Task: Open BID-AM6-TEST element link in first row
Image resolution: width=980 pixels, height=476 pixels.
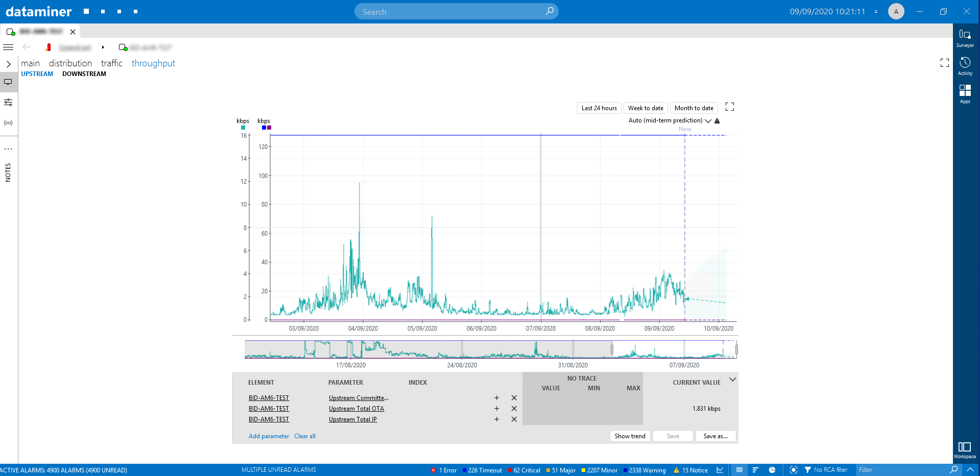Action: click(x=269, y=398)
